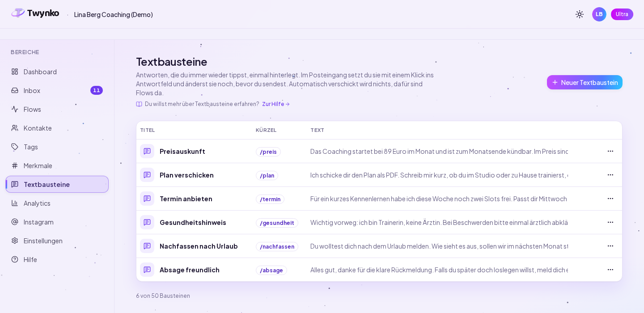Viewport: 644px width, 313px height.
Task: Open the Preisauskunft title
Action: (x=182, y=151)
